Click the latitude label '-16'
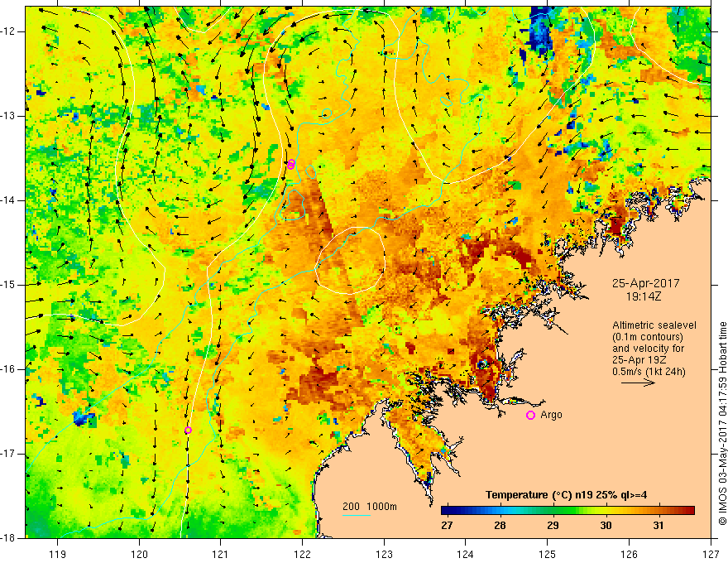728x563 pixels. 9,369
